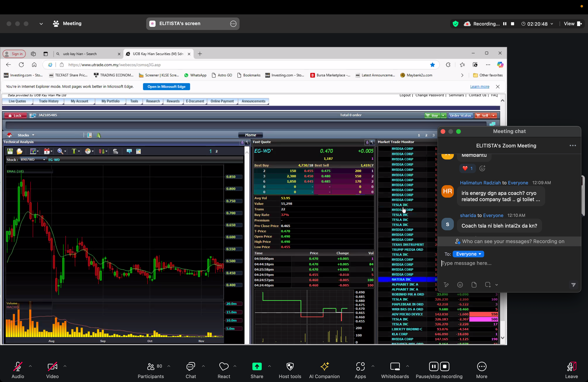
Task: Click the open folder icon in chart toolbar
Action: pos(19,151)
